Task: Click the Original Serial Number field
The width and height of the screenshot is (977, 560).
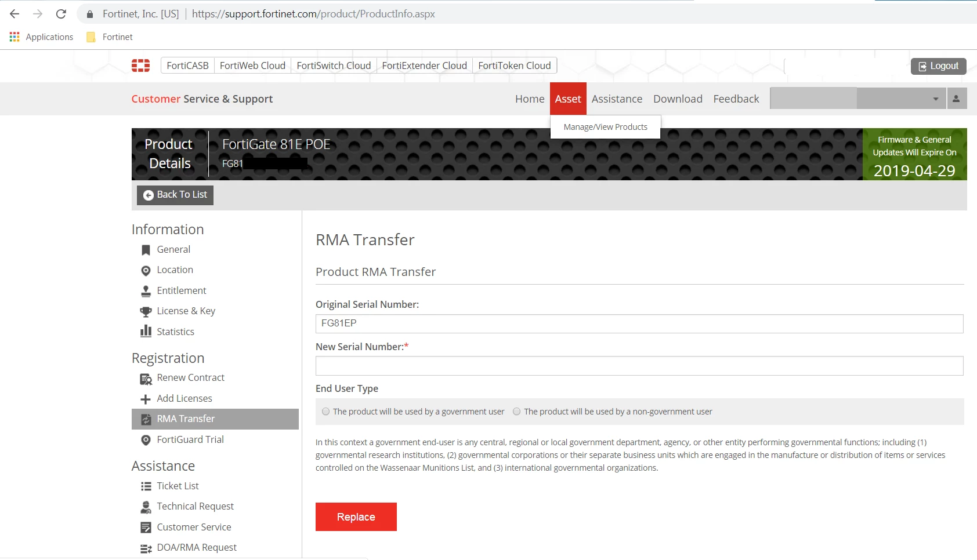Action: (639, 323)
